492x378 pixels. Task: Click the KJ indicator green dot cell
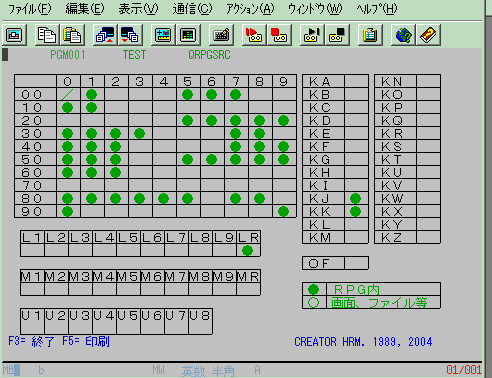point(356,199)
